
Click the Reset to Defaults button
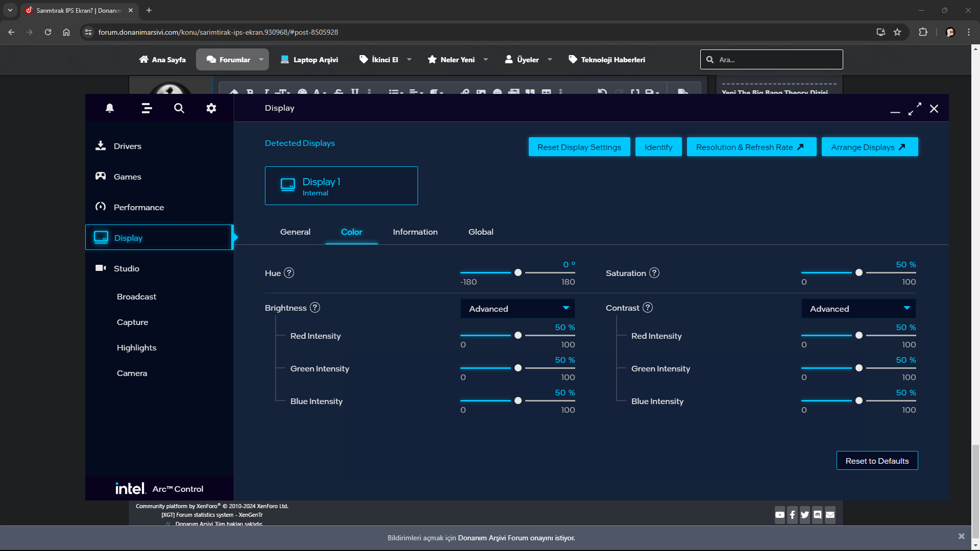tap(877, 461)
